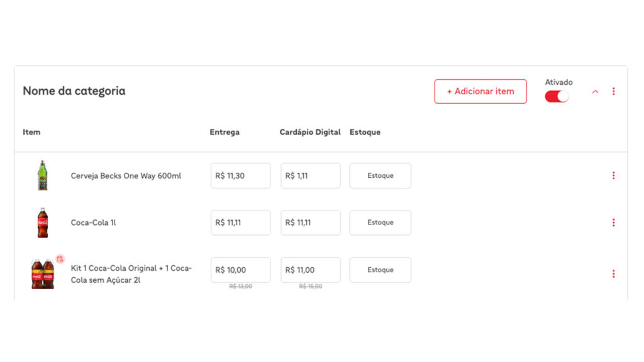644x362 pixels.
Task: Edit Entrega price of Coca-Cola 1l
Action: [x=241, y=222]
